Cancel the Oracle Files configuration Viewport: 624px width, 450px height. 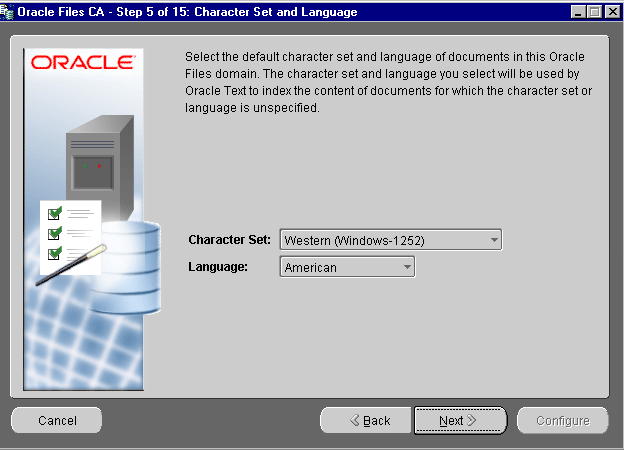coord(57,421)
